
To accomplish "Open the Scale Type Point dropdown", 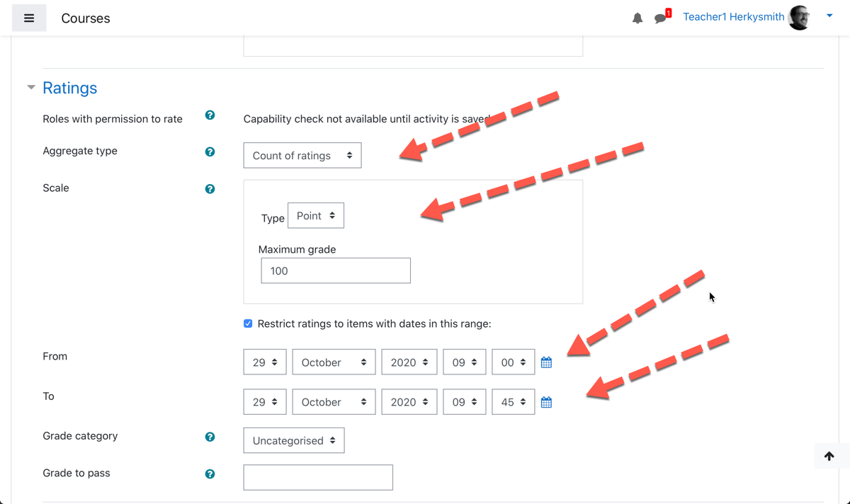I will [316, 216].
